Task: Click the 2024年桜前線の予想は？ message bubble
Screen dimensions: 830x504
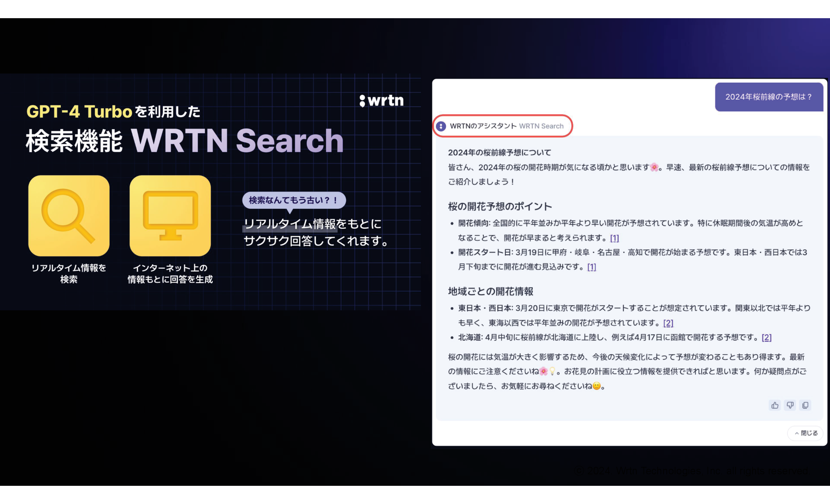Action: [x=768, y=97]
